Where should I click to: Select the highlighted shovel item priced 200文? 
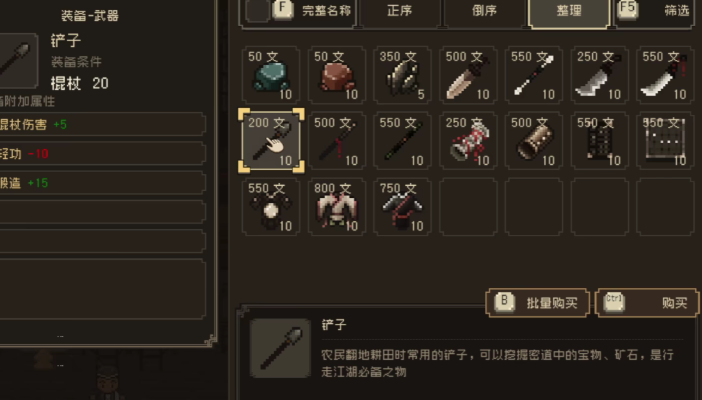click(x=271, y=141)
